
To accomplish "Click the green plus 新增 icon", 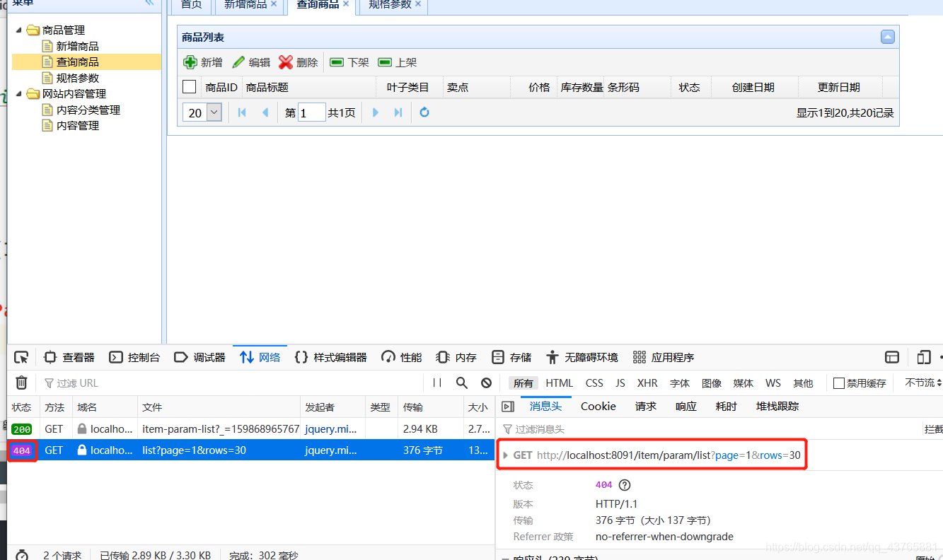I will tap(190, 62).
